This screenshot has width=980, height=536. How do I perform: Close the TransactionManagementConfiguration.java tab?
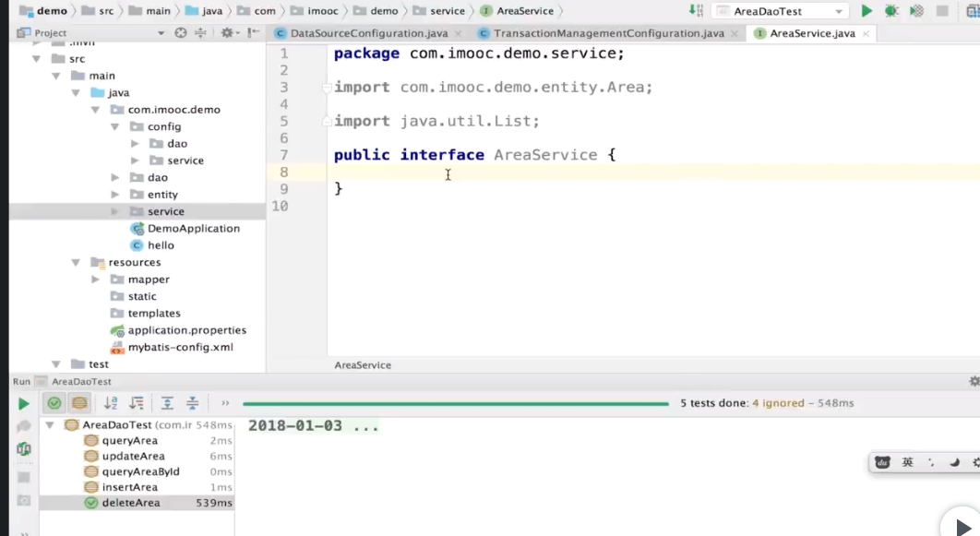(735, 34)
